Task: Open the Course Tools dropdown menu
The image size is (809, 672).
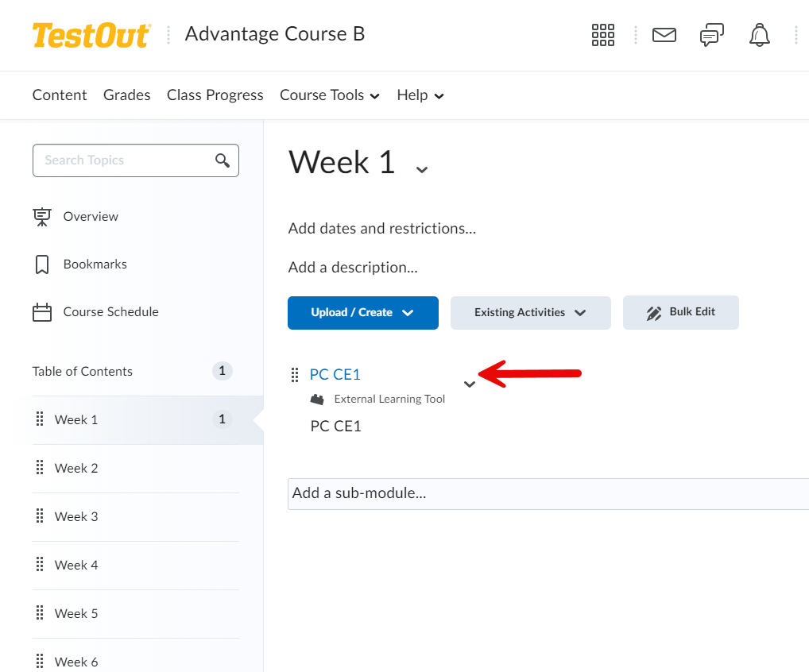Action: [330, 95]
